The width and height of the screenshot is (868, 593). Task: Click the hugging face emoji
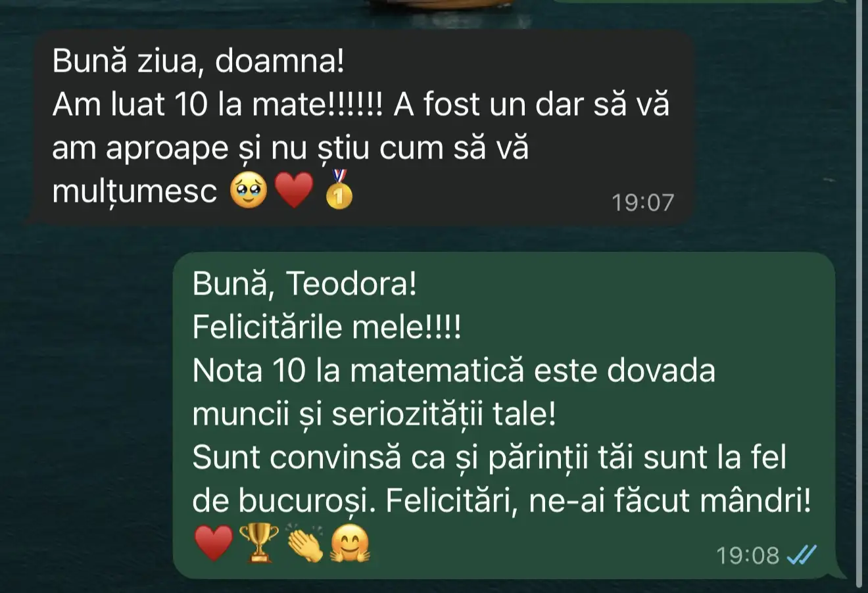point(350,544)
